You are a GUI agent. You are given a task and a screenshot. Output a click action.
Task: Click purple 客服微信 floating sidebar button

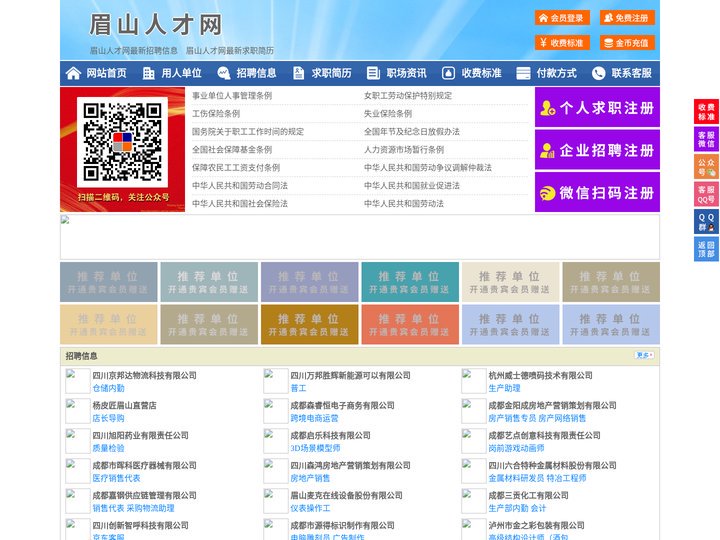(706, 139)
